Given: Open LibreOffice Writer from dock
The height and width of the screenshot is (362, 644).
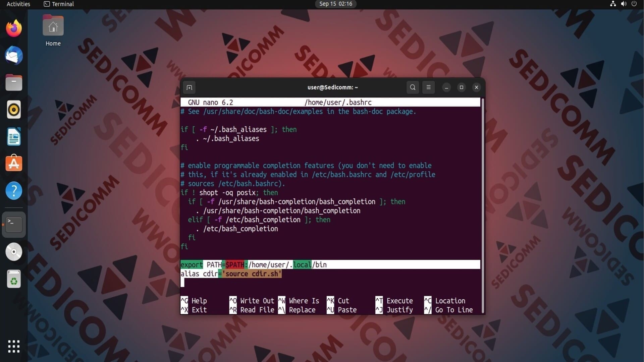Looking at the screenshot, I should (14, 137).
